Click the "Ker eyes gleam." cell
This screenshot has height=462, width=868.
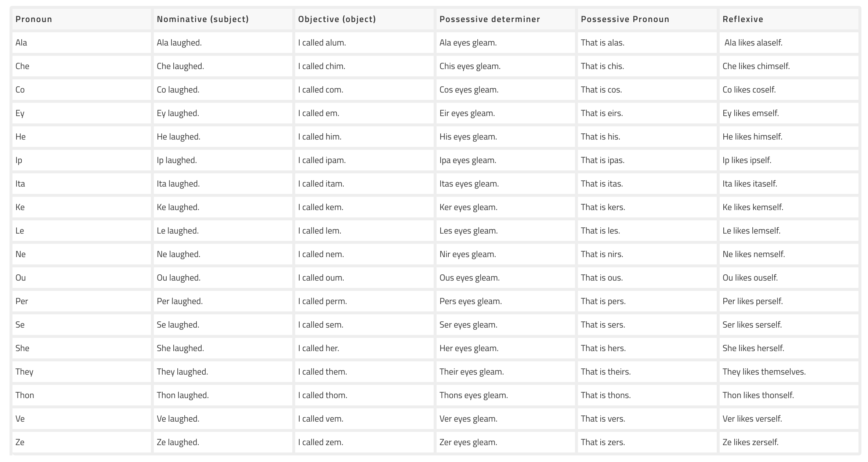pos(469,207)
